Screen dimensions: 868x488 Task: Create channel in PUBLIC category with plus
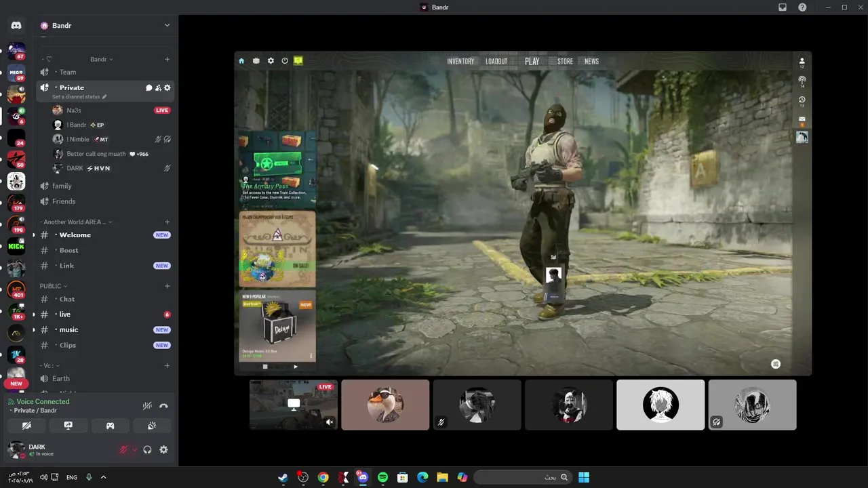pos(167,286)
